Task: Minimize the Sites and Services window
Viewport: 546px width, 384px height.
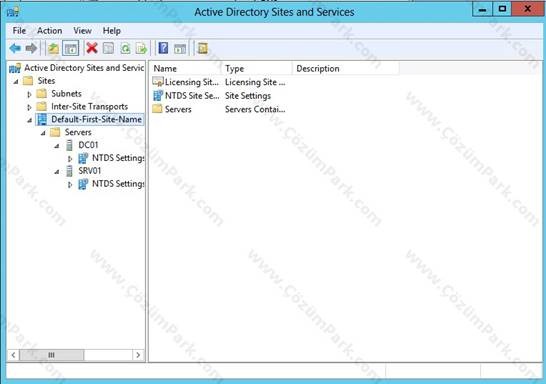Action: coord(482,9)
